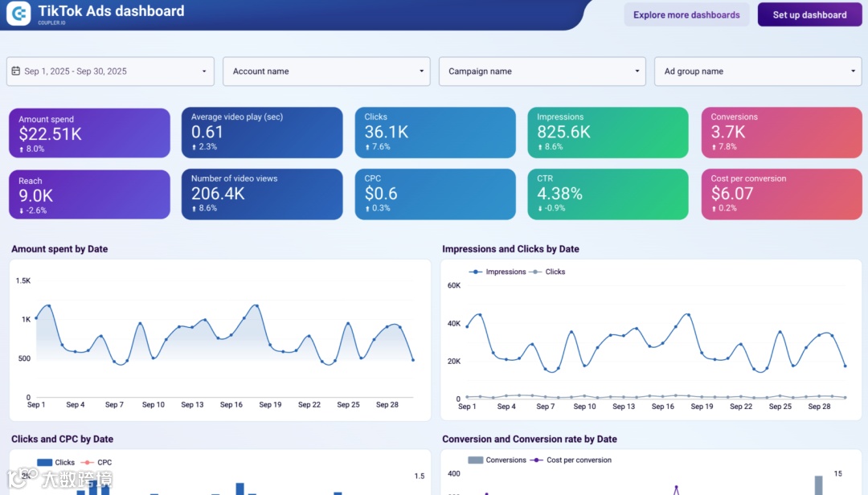Click the Conversions legend swatch

click(476, 460)
